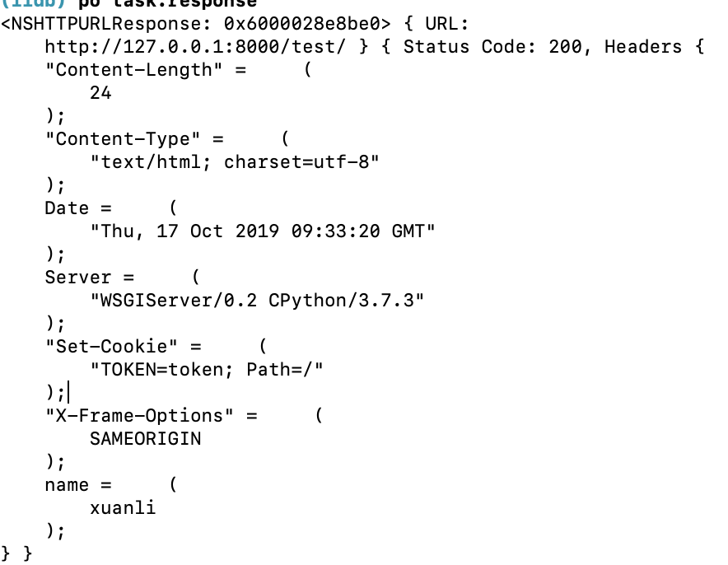Click the name header key
The width and height of the screenshot is (728, 565).
(x=67, y=485)
